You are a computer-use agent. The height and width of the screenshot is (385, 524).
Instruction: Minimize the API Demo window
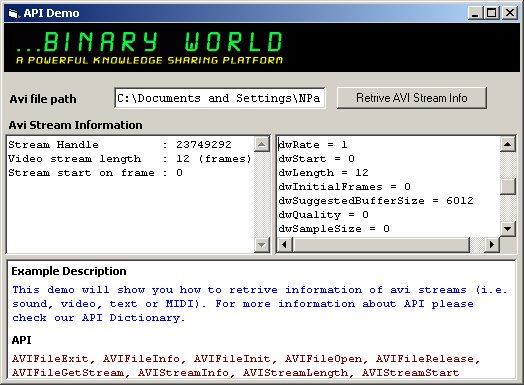[475, 13]
